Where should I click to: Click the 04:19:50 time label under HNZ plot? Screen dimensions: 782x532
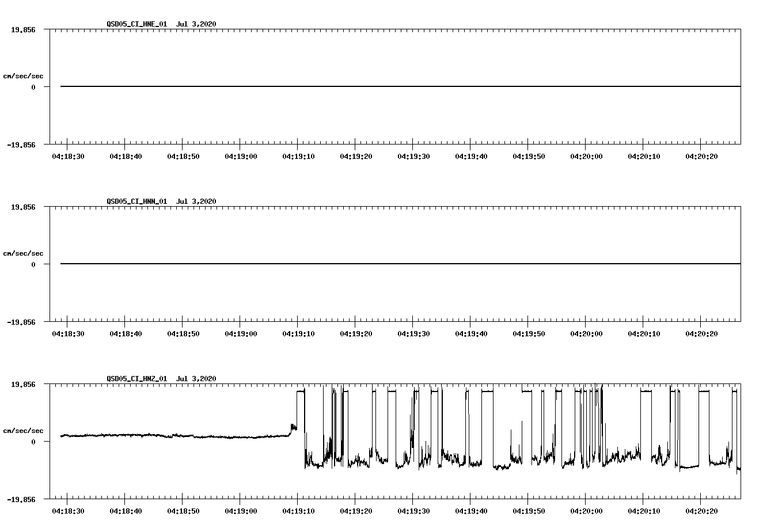point(529,511)
